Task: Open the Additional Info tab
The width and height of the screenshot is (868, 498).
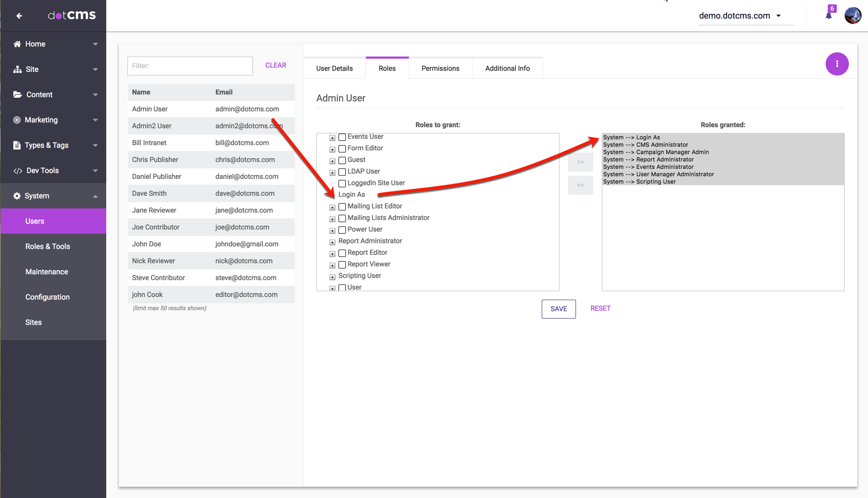Action: (x=507, y=68)
